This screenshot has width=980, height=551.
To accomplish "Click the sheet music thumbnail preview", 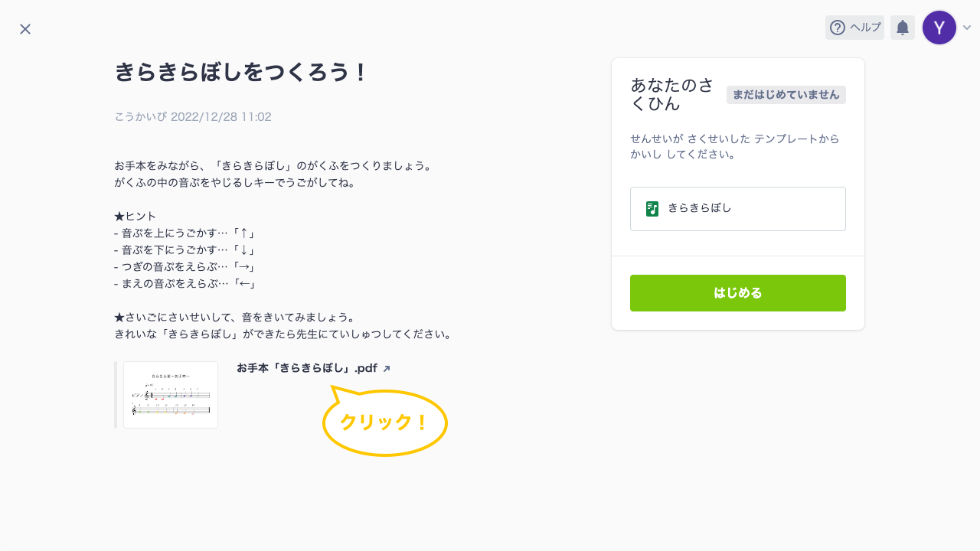I will pos(170,395).
